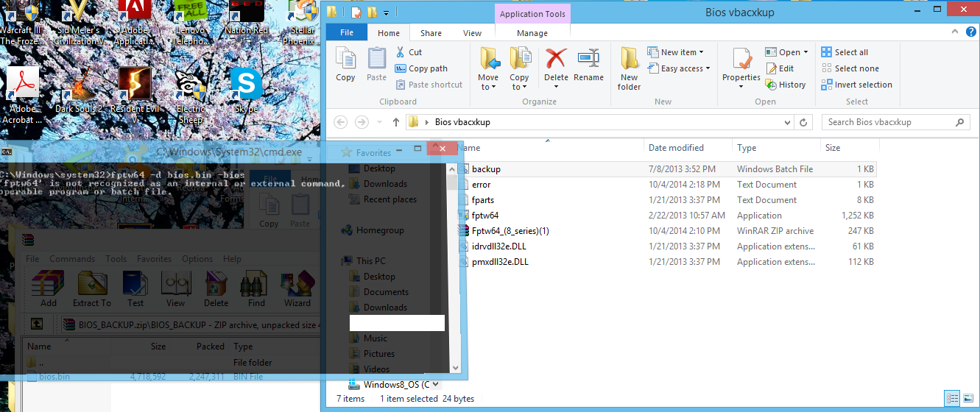Click Extract To in the WinRAR toolbar
The height and width of the screenshot is (412, 980).
coord(92,288)
